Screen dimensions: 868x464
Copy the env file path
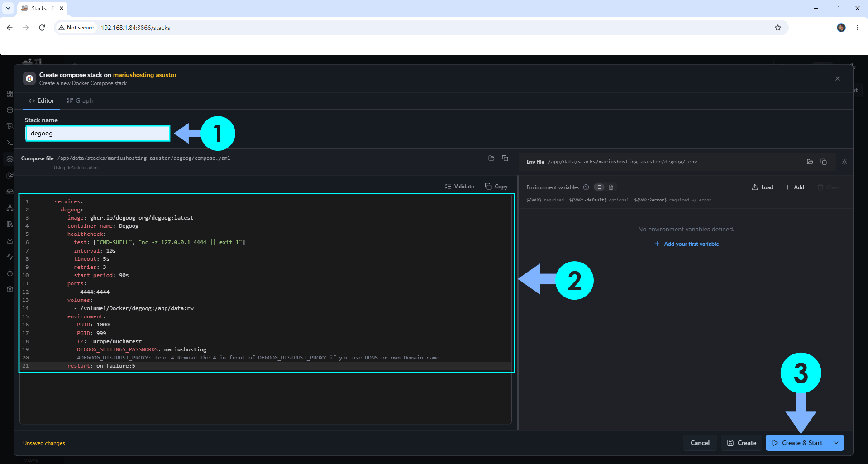(x=824, y=162)
